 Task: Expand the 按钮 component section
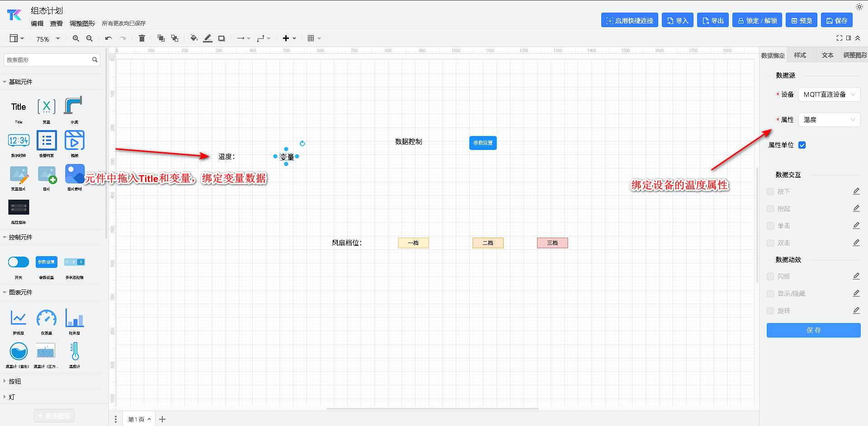(x=15, y=381)
